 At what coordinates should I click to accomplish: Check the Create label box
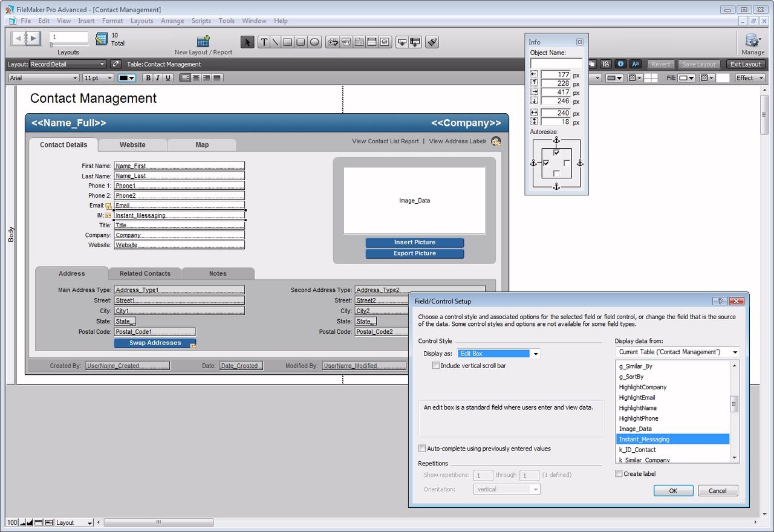(x=619, y=474)
